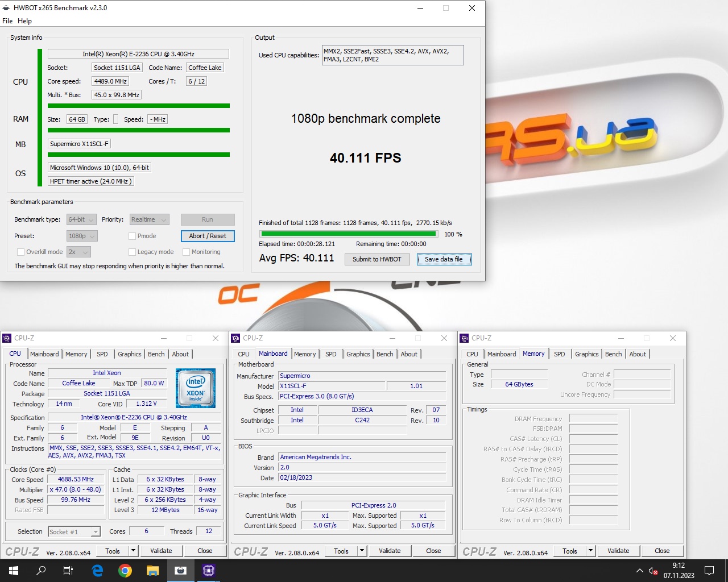Click the 40.111 FPS result

(x=366, y=158)
